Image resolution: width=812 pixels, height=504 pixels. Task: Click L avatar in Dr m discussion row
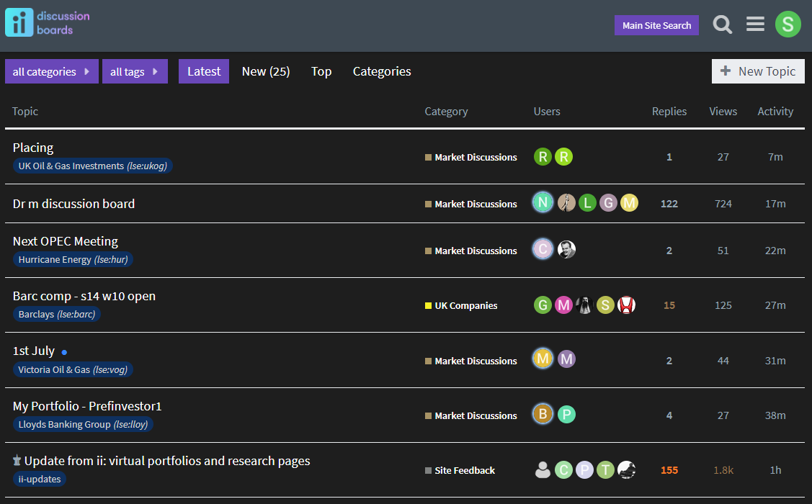(587, 203)
